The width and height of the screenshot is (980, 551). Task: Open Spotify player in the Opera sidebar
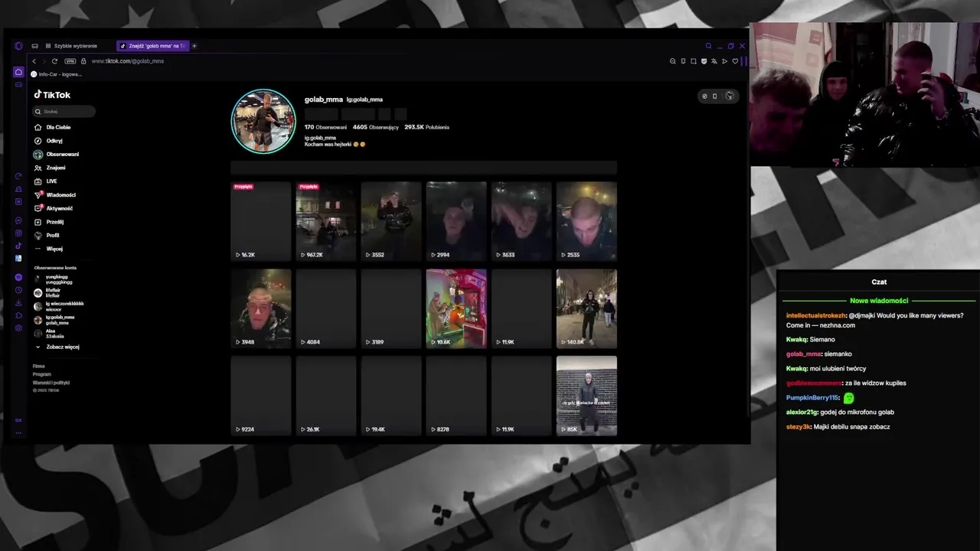[18, 277]
